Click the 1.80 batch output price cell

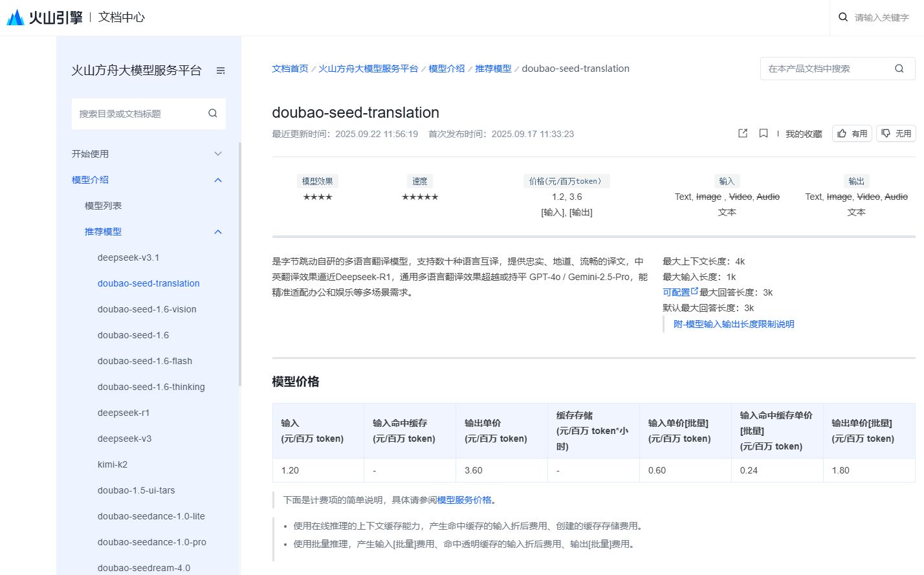click(870, 470)
